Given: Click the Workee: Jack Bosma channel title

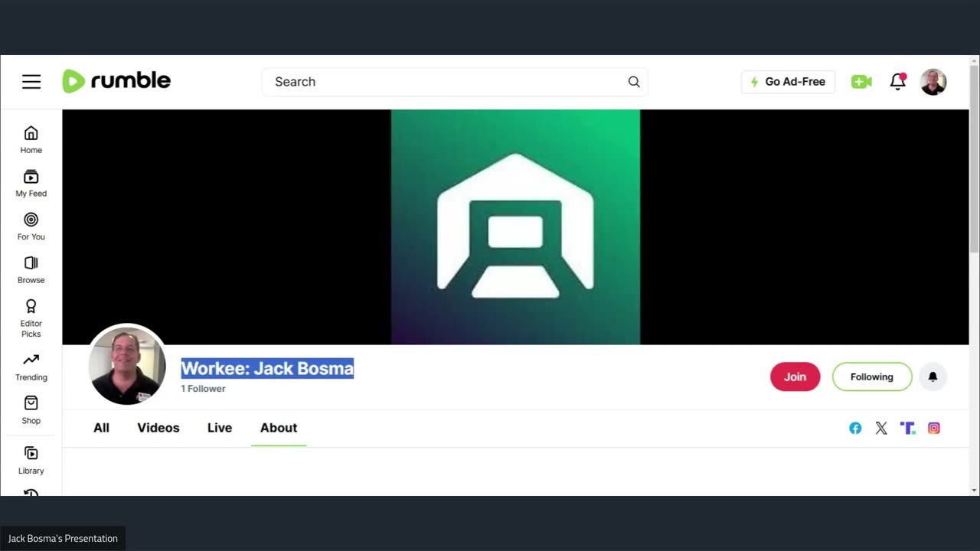Looking at the screenshot, I should pyautogui.click(x=267, y=368).
